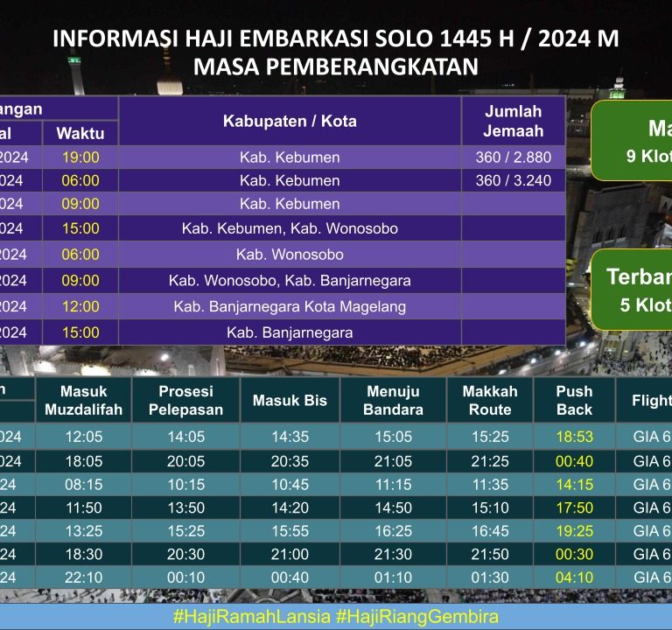Select the '01:30' Makkah Route cell
The width and height of the screenshot is (672, 630).
coord(490,577)
